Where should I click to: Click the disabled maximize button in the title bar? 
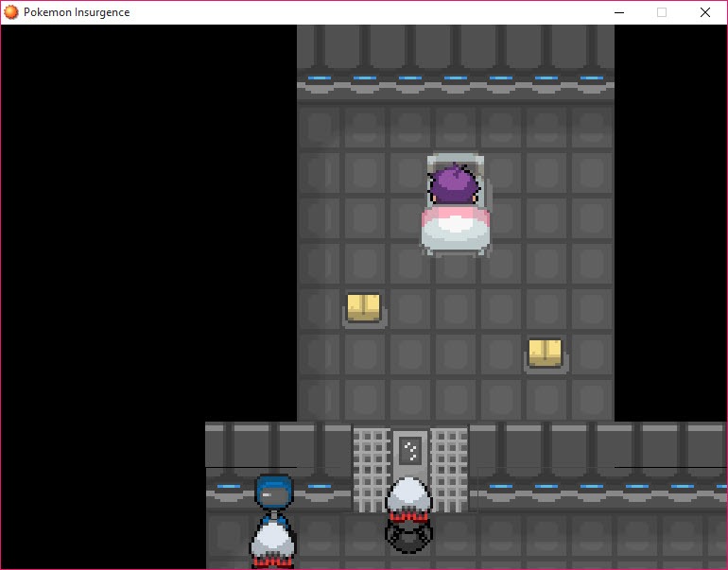662,12
